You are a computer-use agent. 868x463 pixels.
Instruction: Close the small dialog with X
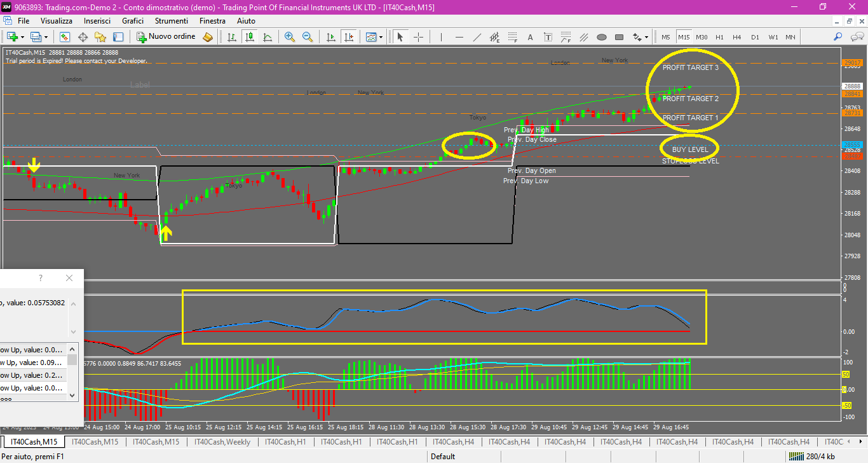[69, 278]
